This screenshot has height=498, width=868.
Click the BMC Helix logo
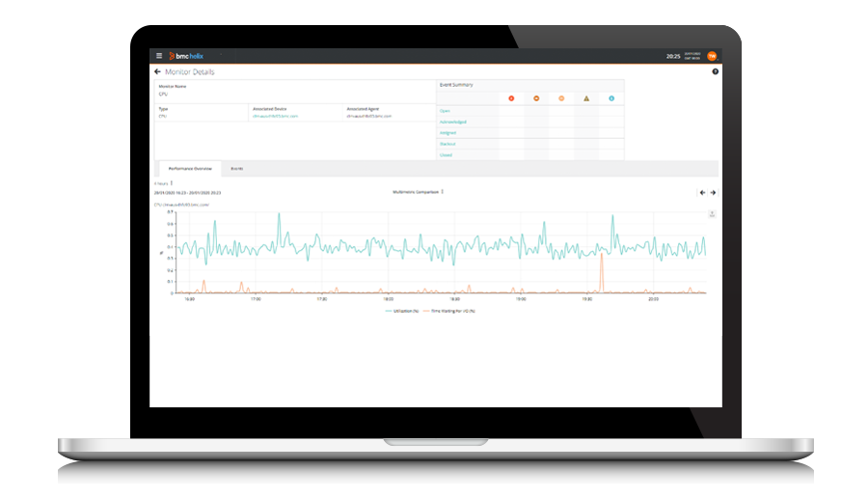186,56
